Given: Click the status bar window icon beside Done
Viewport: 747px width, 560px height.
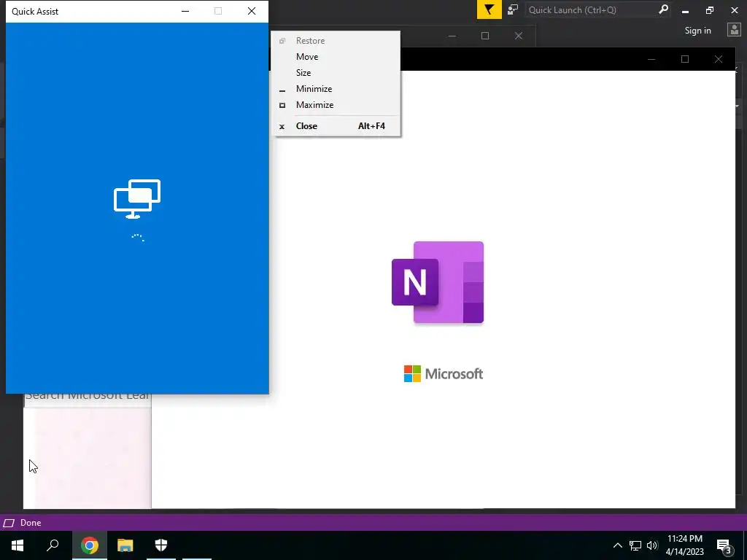Looking at the screenshot, I should (9, 524).
